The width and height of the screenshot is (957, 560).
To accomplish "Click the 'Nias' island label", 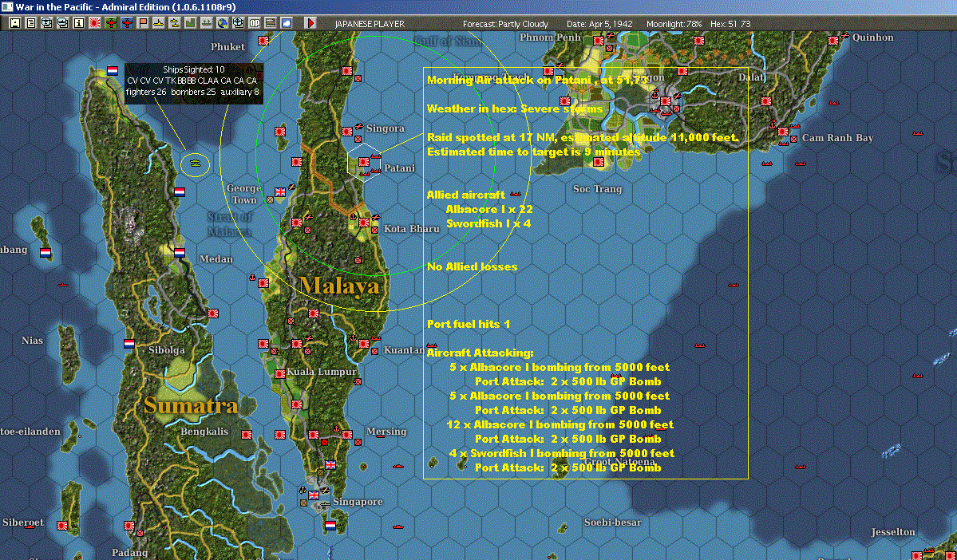I will click(32, 341).
